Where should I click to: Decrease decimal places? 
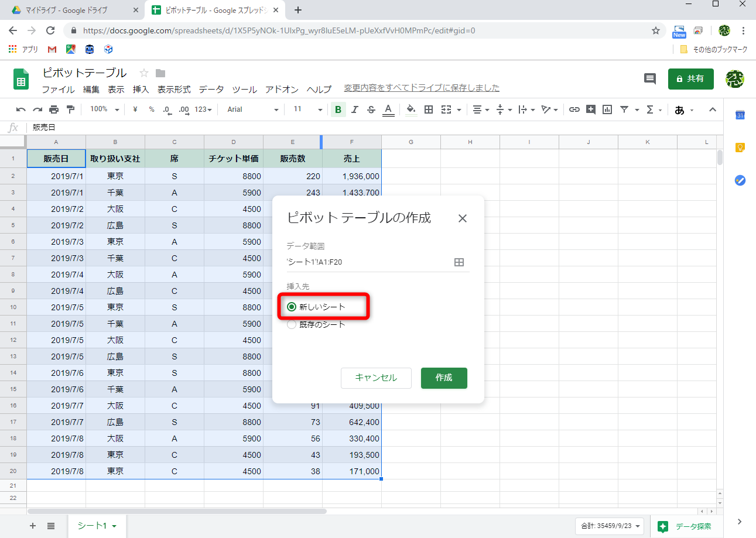coord(167,109)
